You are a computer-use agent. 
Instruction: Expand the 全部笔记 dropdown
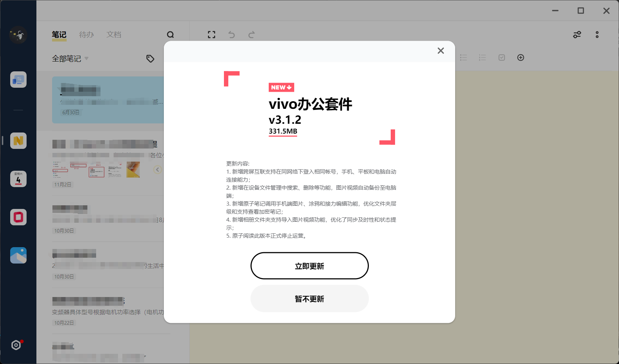[x=70, y=58]
